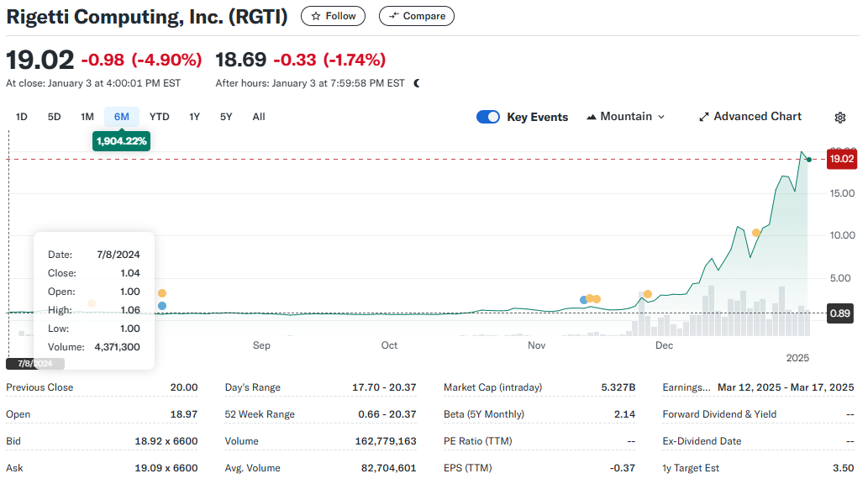Click the red 19.02 price label
Image resolution: width=868 pixels, height=484 pixels.
pos(841,159)
